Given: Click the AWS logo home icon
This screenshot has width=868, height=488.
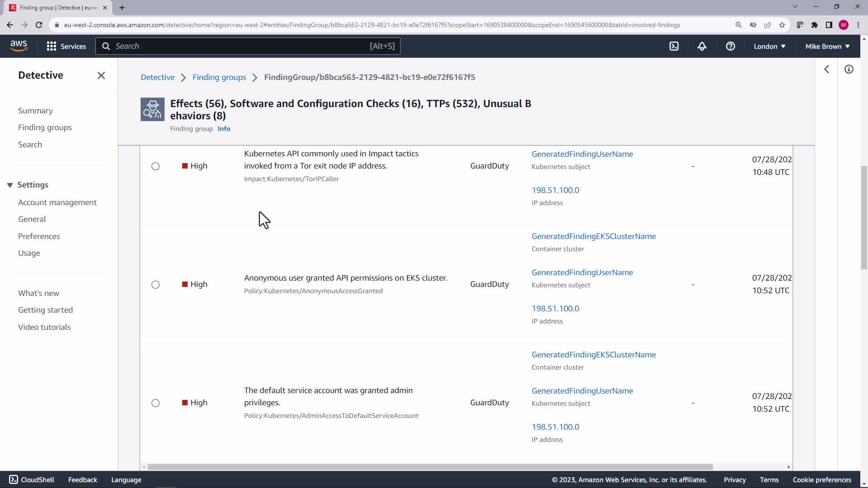Looking at the screenshot, I should coord(19,46).
